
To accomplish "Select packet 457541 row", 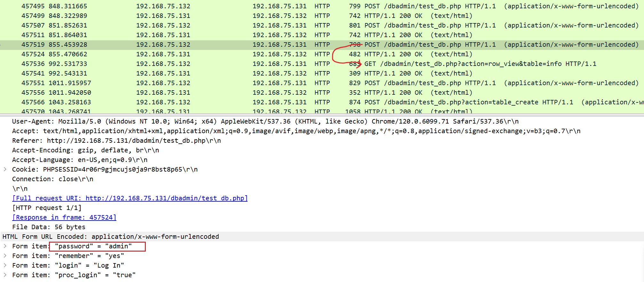I will click(x=322, y=73).
